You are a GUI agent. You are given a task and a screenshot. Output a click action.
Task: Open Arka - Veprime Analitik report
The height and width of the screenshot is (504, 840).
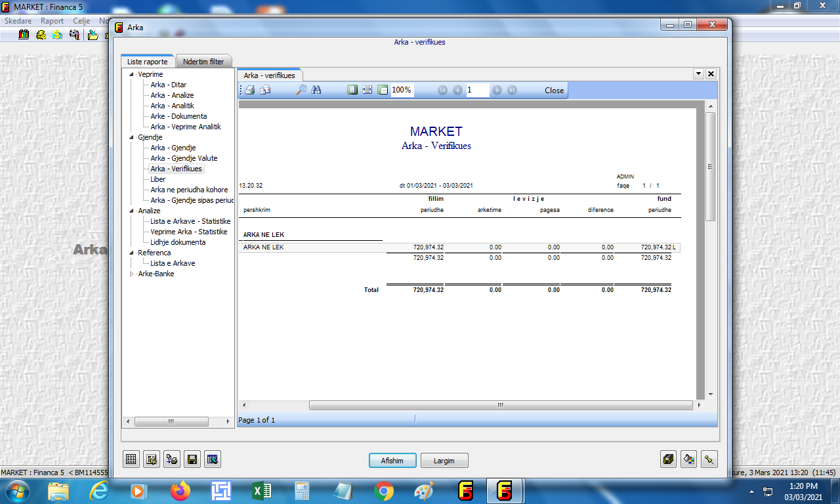point(186,127)
